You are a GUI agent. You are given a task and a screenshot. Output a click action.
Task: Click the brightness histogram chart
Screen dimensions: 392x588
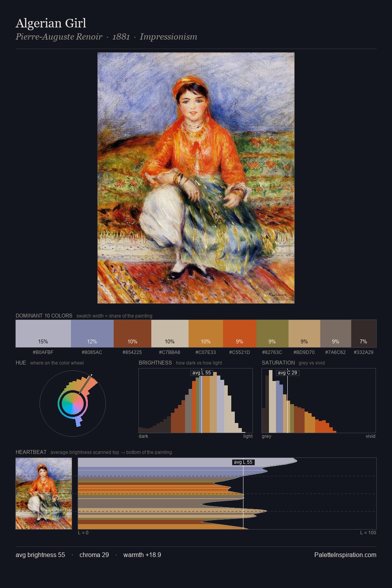[196, 401]
